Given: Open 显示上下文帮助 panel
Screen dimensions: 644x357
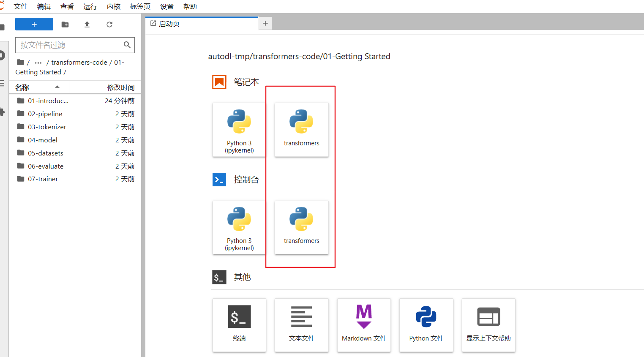Looking at the screenshot, I should [x=488, y=325].
